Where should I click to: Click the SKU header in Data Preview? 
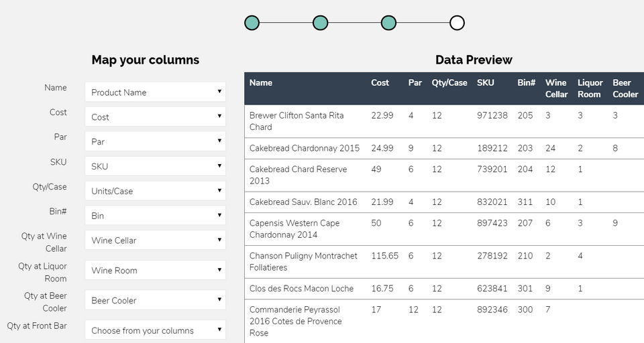485,83
